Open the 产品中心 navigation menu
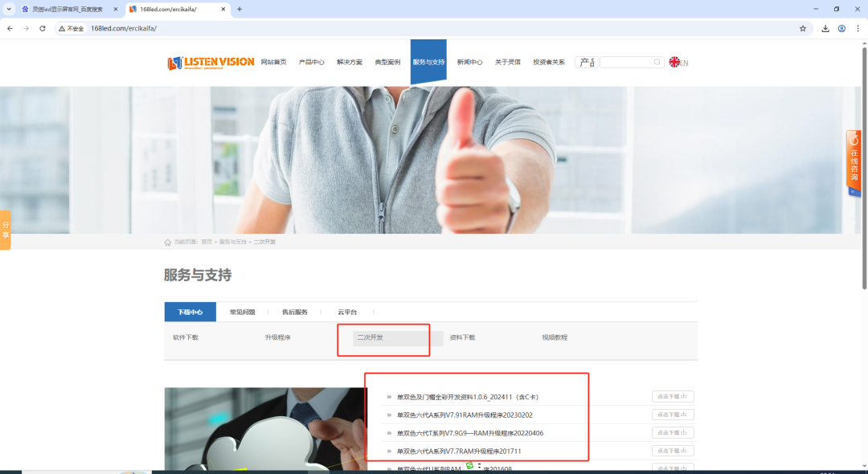868x474 pixels. [311, 62]
